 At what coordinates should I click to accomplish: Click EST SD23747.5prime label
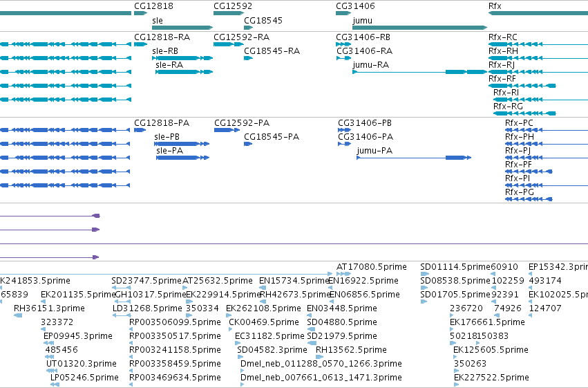pyautogui.click(x=146, y=281)
